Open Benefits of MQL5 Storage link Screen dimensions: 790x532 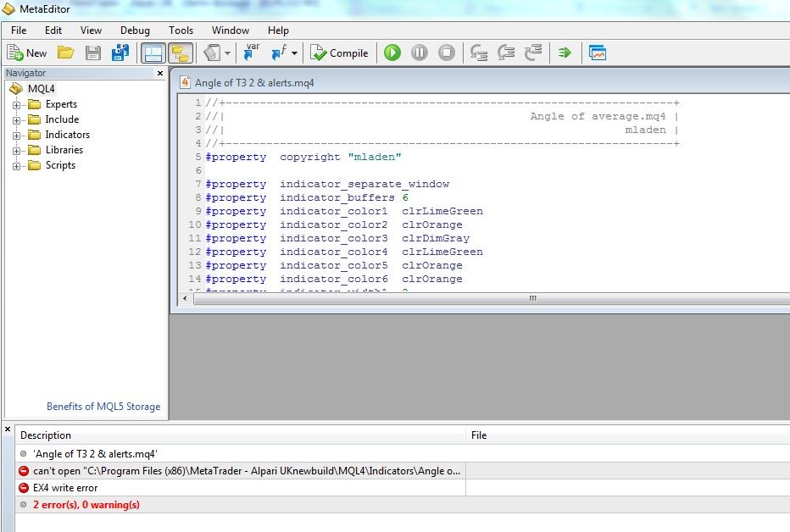[x=103, y=406]
